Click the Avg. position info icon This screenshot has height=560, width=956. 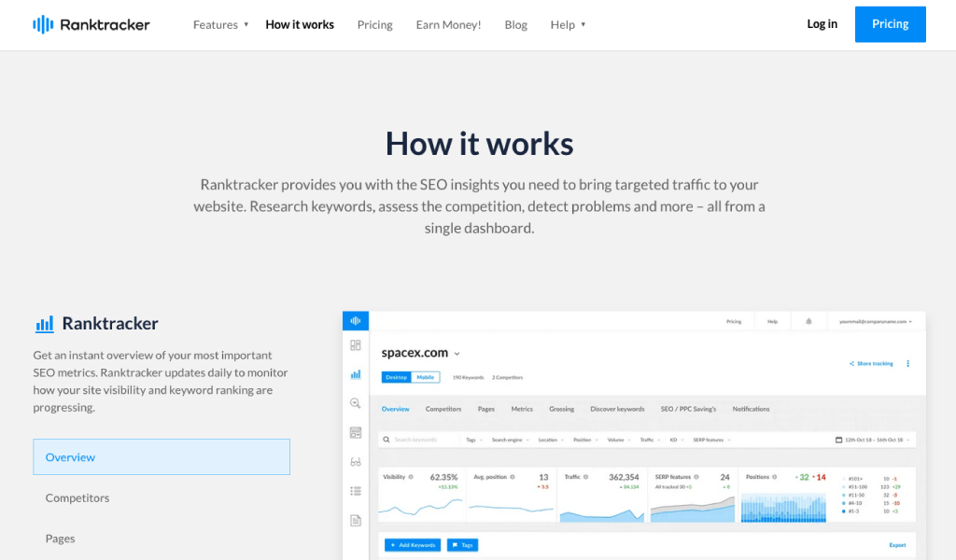(513, 477)
